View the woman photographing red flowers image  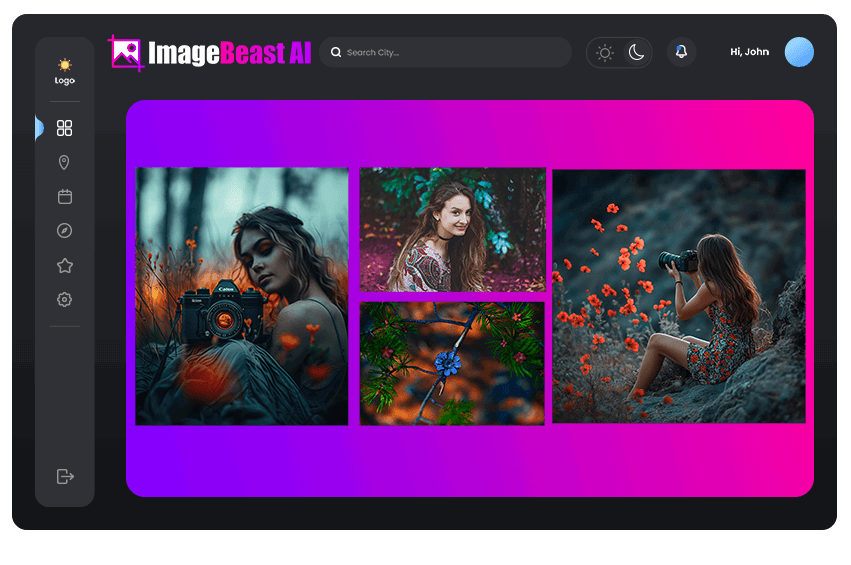[678, 296]
